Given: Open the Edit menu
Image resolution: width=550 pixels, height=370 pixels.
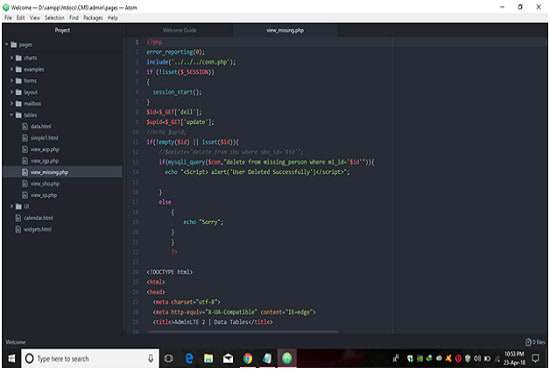Looking at the screenshot, I should (21, 18).
